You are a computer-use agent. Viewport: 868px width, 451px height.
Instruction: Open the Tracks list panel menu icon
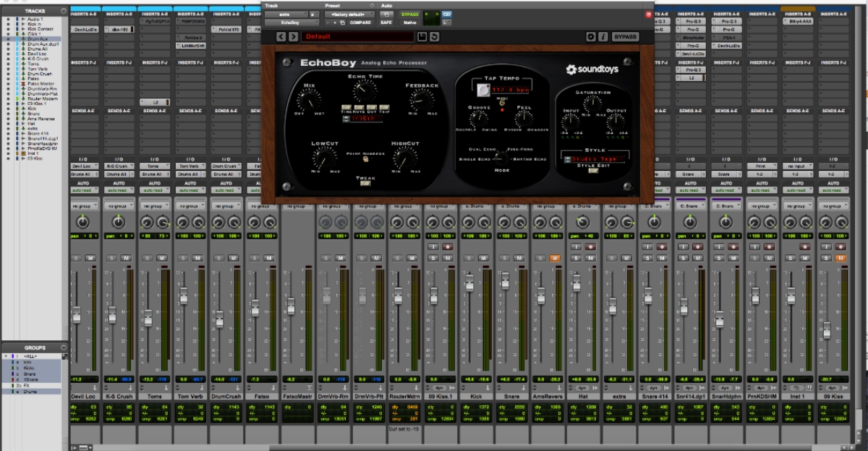64,12
